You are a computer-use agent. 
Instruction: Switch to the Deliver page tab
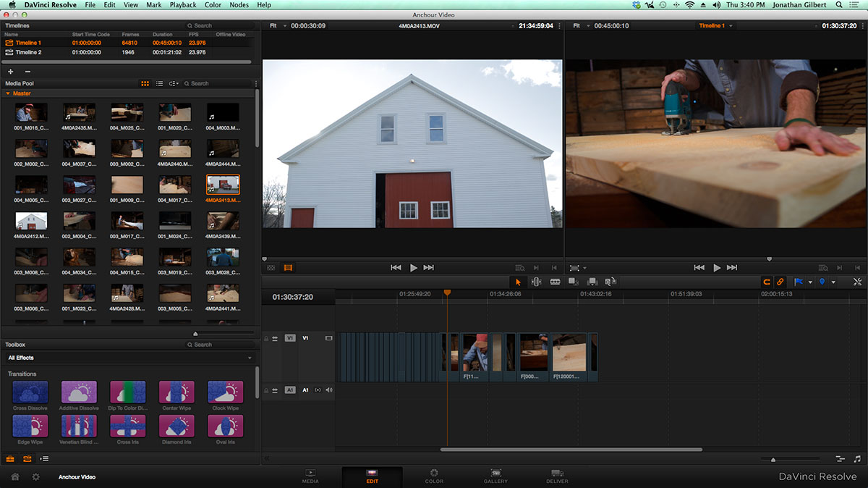pyautogui.click(x=557, y=476)
